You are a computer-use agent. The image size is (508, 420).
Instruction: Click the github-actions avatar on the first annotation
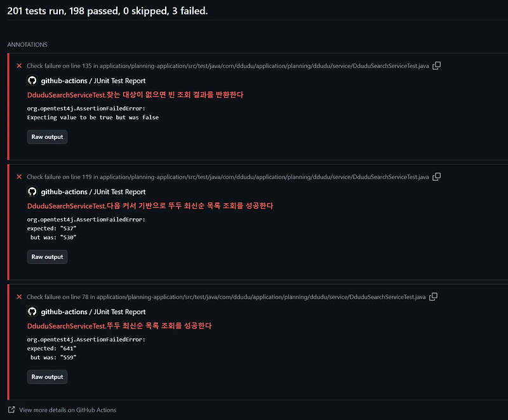(32, 81)
